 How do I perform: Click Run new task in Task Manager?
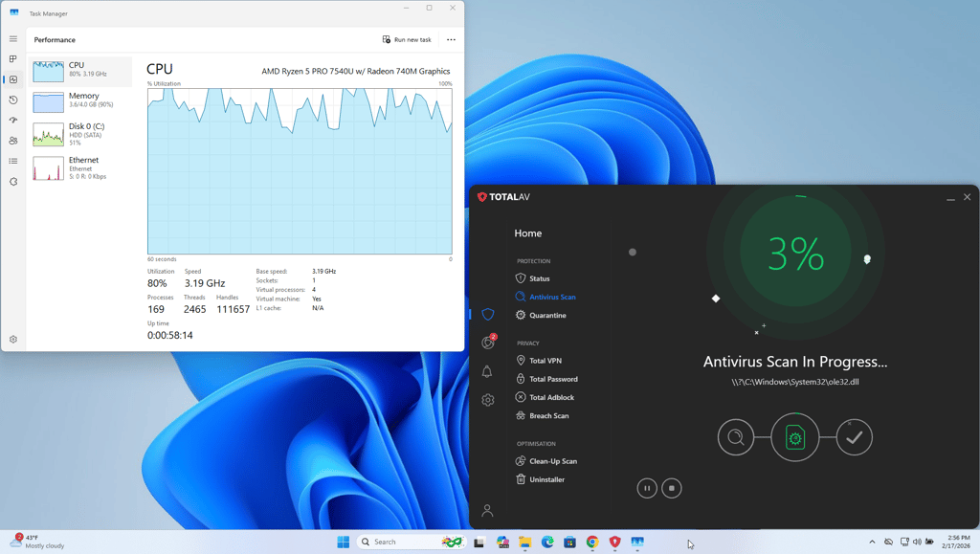tap(407, 39)
